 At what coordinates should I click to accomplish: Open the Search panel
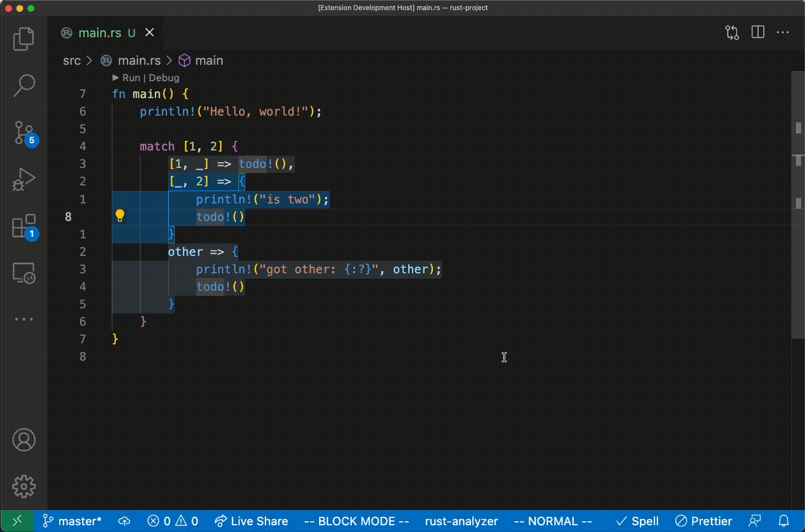click(x=24, y=85)
